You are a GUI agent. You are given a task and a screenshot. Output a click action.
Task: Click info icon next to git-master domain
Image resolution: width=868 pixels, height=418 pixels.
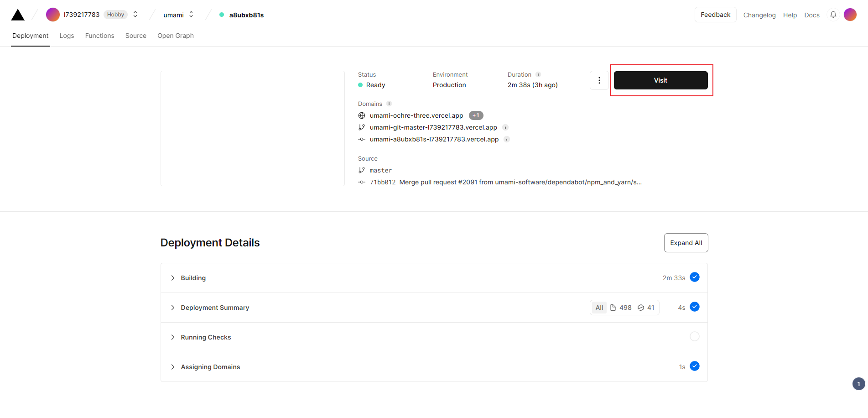[505, 127]
